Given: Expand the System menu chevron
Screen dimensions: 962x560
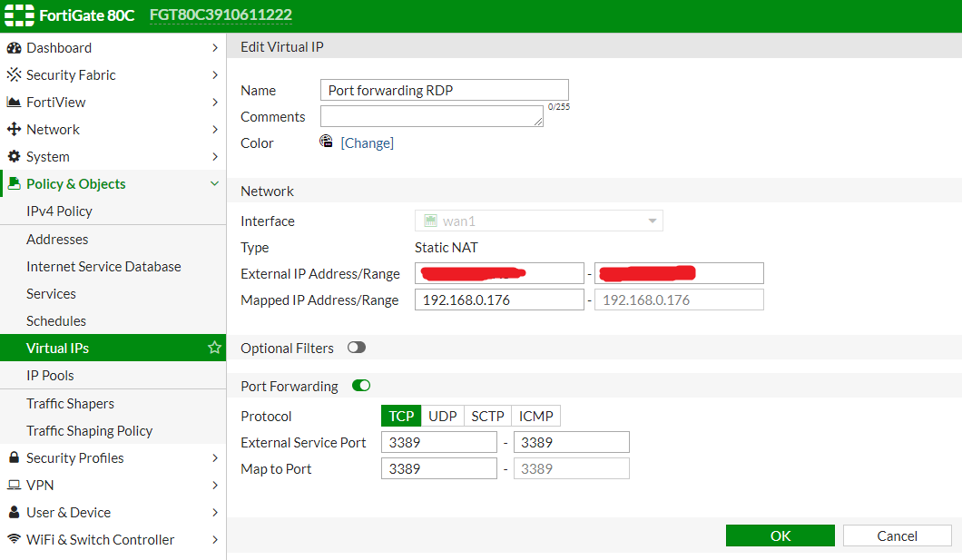Looking at the screenshot, I should pos(215,156).
